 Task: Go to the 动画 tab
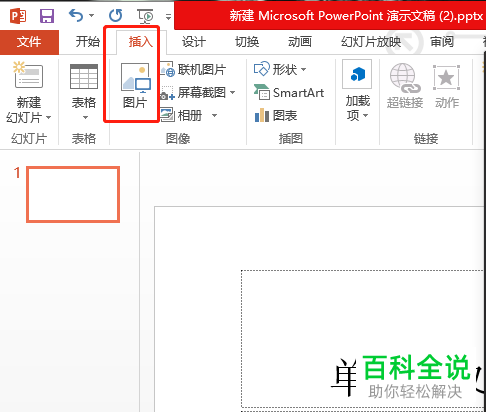coord(300,42)
